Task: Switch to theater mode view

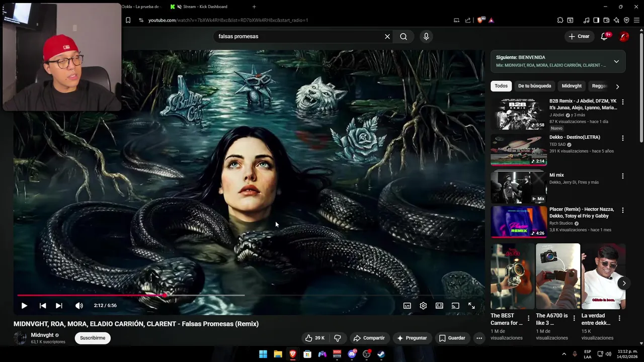Action: pyautogui.click(x=439, y=306)
